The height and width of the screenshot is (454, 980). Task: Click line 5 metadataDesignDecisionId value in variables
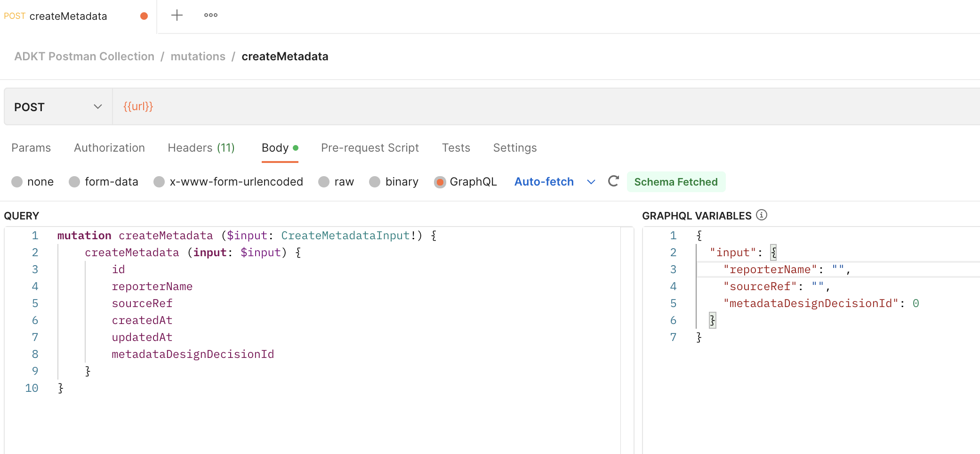916,303
